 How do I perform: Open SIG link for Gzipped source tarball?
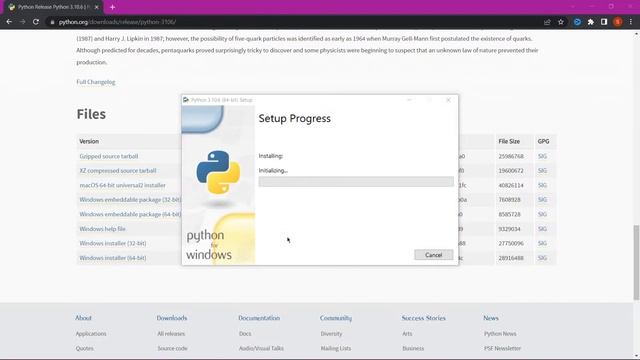tap(542, 156)
